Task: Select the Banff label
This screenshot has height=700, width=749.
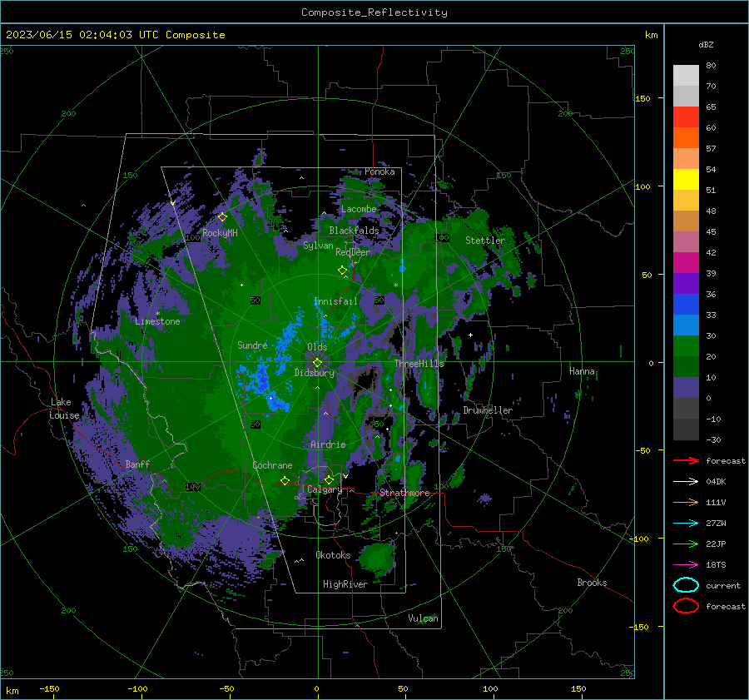Action: 137,464
